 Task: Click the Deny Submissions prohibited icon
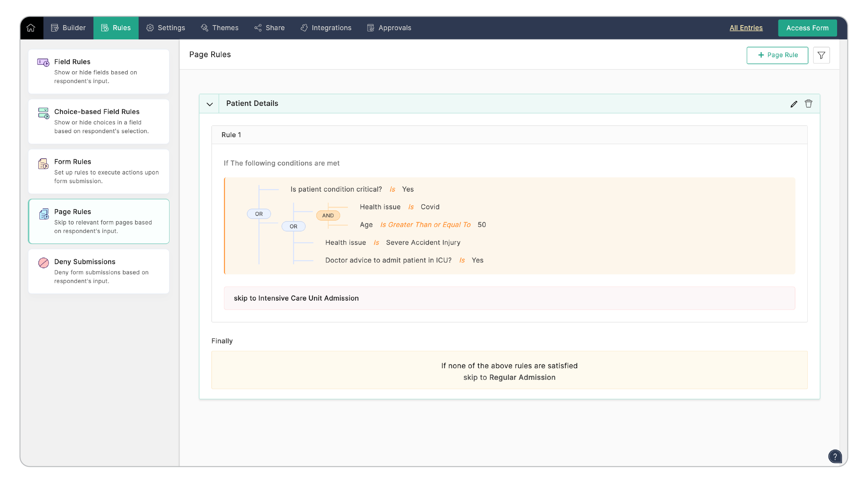[x=44, y=263]
